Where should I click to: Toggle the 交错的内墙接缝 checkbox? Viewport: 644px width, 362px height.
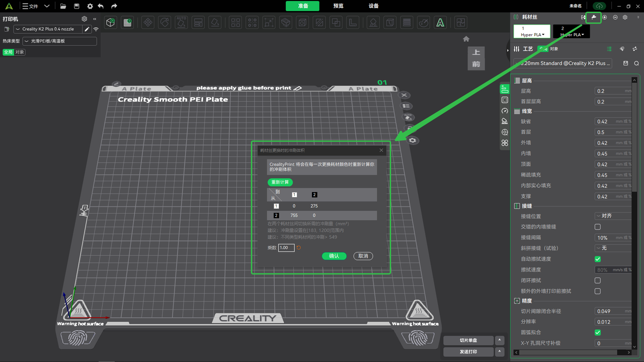point(598,227)
